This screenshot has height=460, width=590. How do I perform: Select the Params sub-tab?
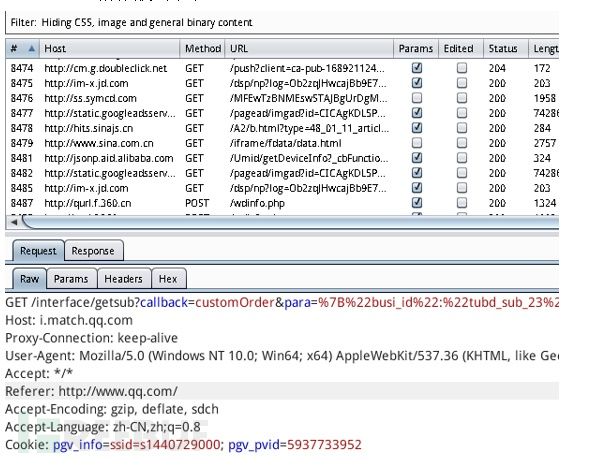tap(71, 279)
